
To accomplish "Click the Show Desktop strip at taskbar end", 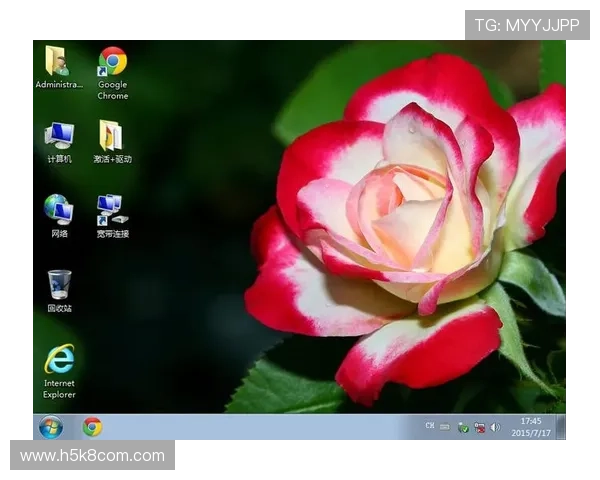I will 562,427.
